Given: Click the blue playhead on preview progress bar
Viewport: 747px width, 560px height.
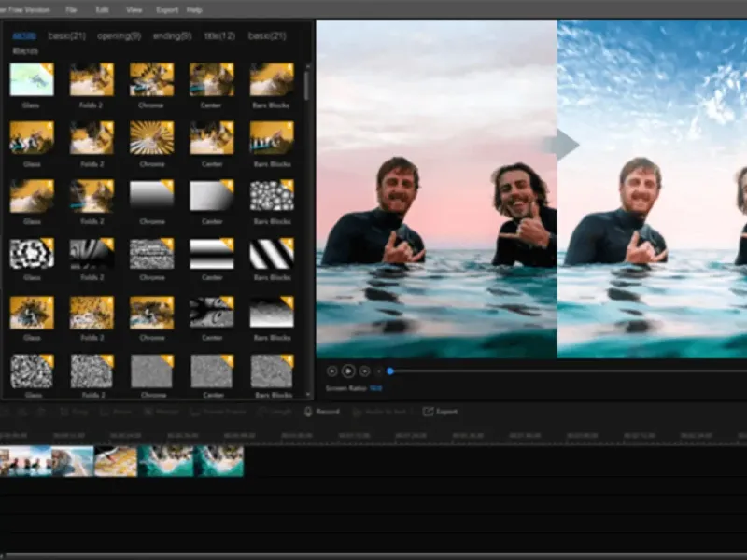Looking at the screenshot, I should 390,371.
